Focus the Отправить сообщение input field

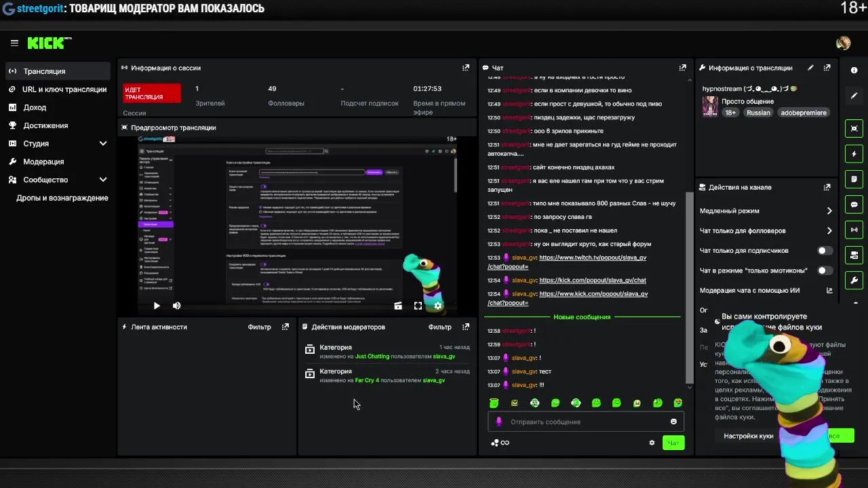pyautogui.click(x=587, y=422)
